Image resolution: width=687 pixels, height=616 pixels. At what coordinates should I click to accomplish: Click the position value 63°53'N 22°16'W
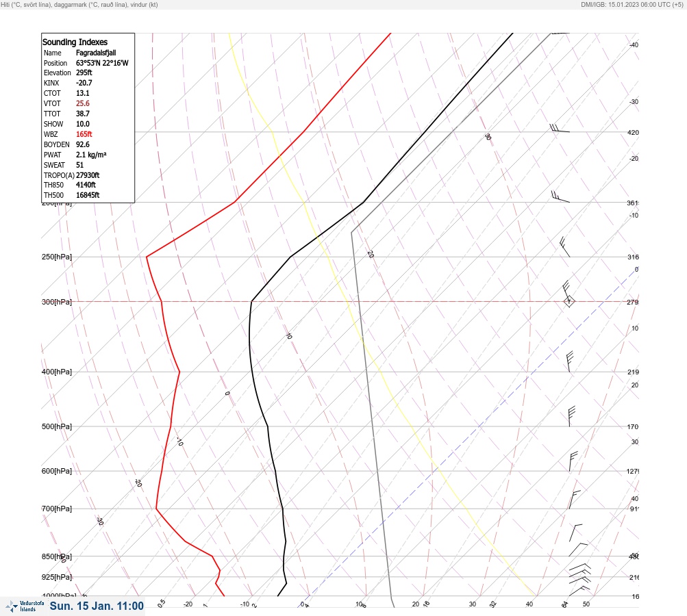102,63
